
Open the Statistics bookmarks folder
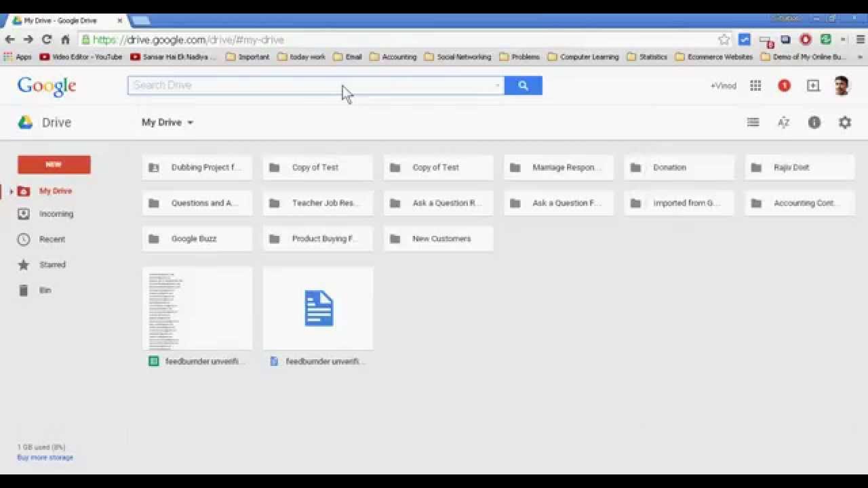(x=647, y=57)
